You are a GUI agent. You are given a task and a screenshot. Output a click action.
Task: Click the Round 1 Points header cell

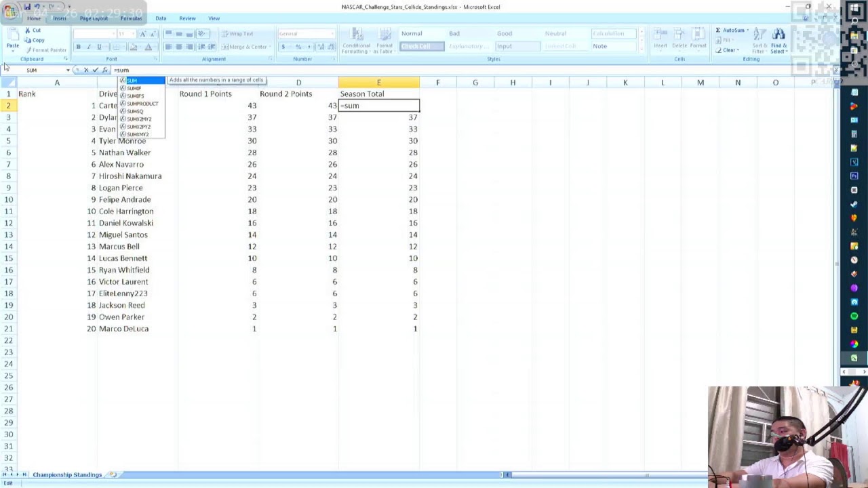tap(218, 94)
